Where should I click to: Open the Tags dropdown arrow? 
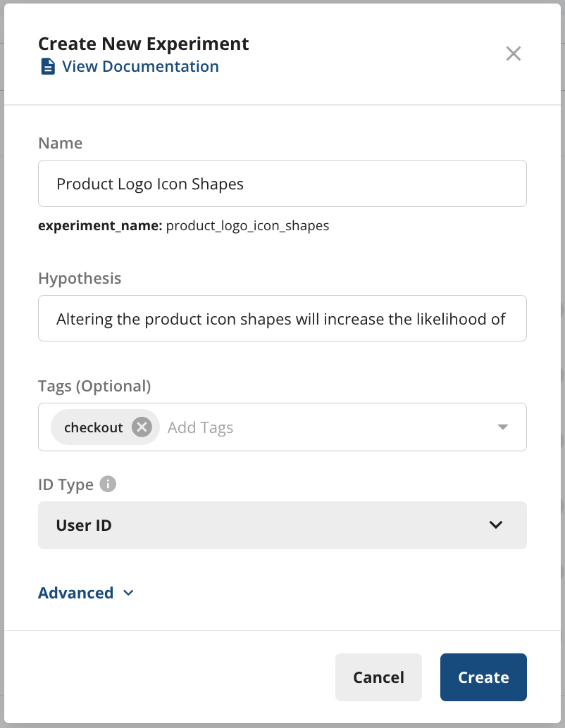click(x=502, y=427)
